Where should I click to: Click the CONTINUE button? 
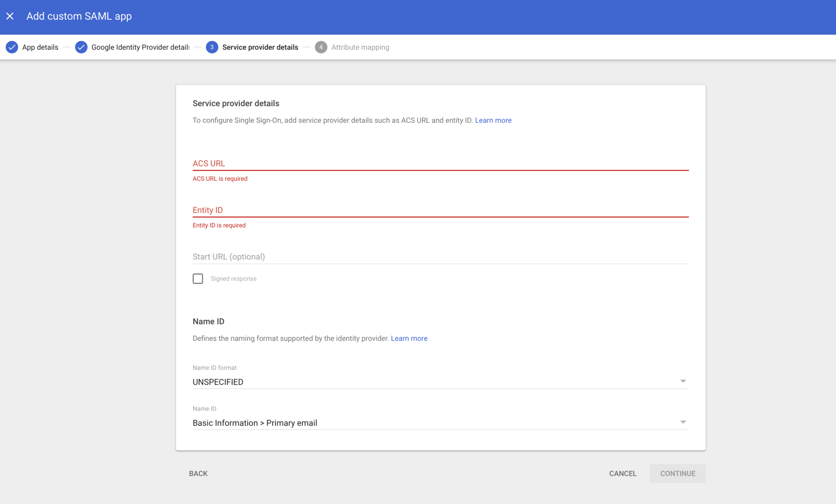point(678,473)
